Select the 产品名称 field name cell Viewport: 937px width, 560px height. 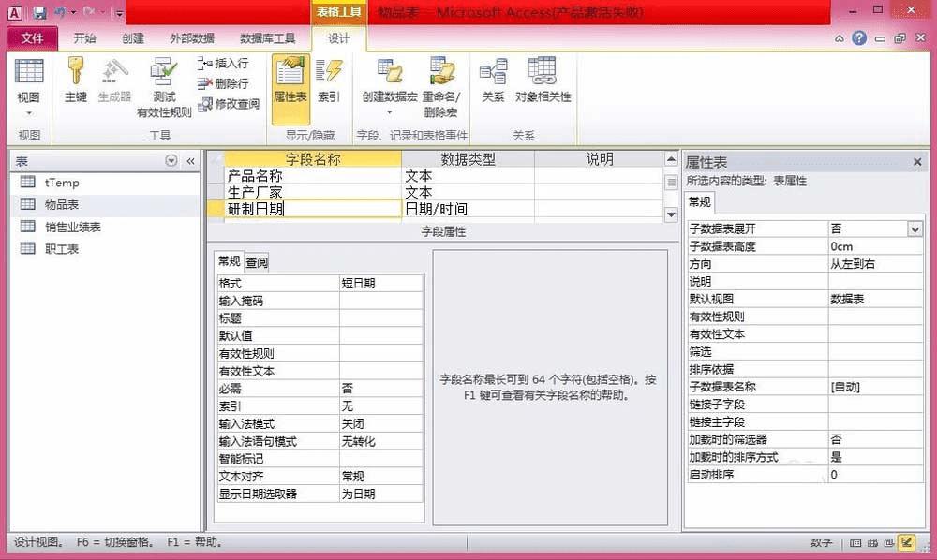(x=313, y=175)
